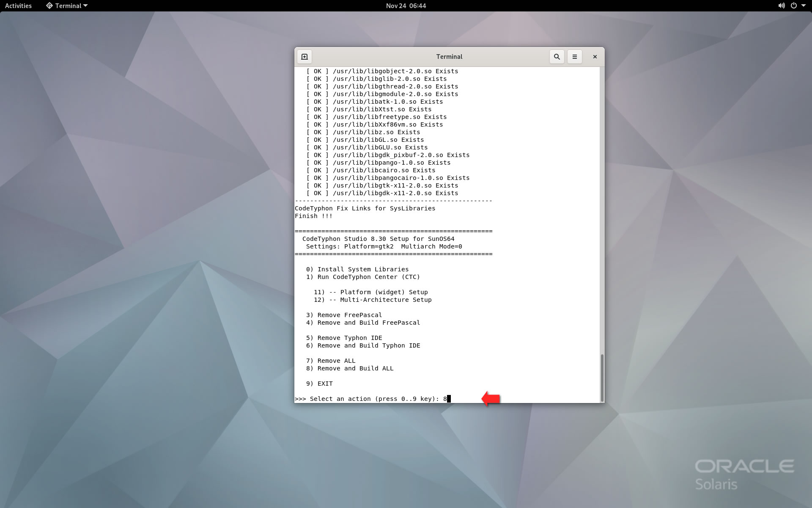The height and width of the screenshot is (508, 812).
Task: Click the libgmodule-2.0.so Exists line
Action: (382, 94)
